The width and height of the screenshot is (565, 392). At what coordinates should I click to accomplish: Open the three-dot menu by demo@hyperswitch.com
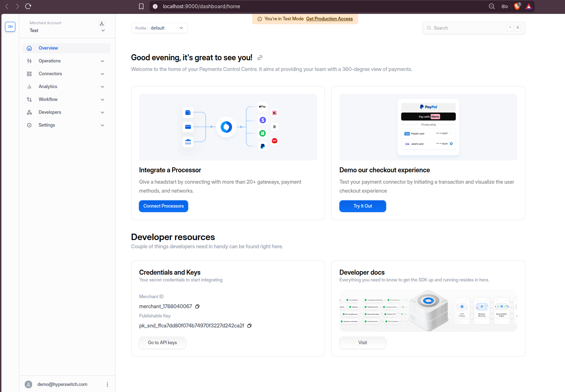click(107, 385)
